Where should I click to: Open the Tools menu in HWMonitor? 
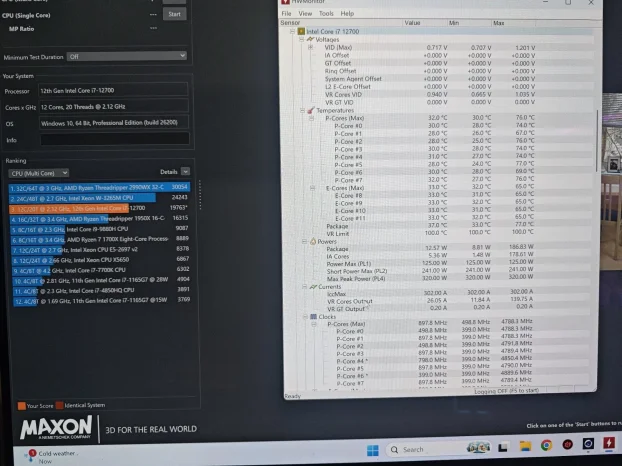point(326,13)
